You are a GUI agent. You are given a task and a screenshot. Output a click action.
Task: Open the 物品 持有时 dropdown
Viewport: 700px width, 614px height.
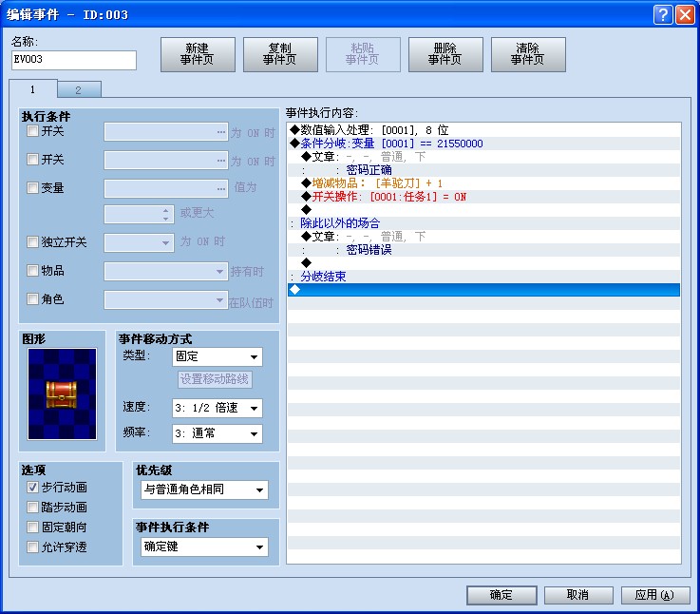point(166,271)
